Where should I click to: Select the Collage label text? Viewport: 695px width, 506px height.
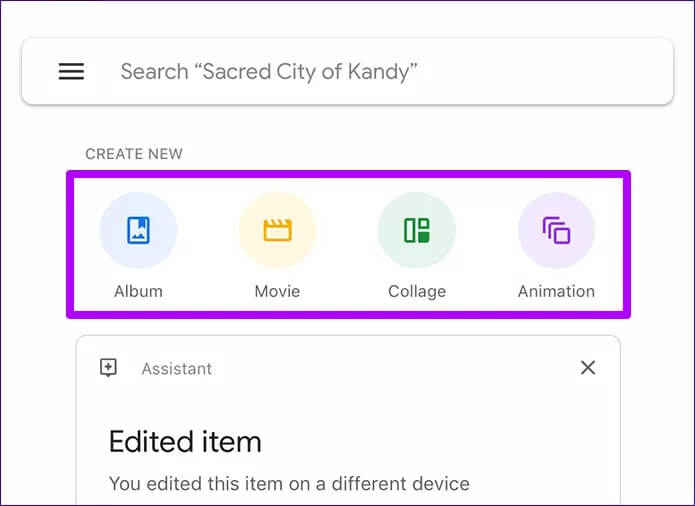pos(417,292)
